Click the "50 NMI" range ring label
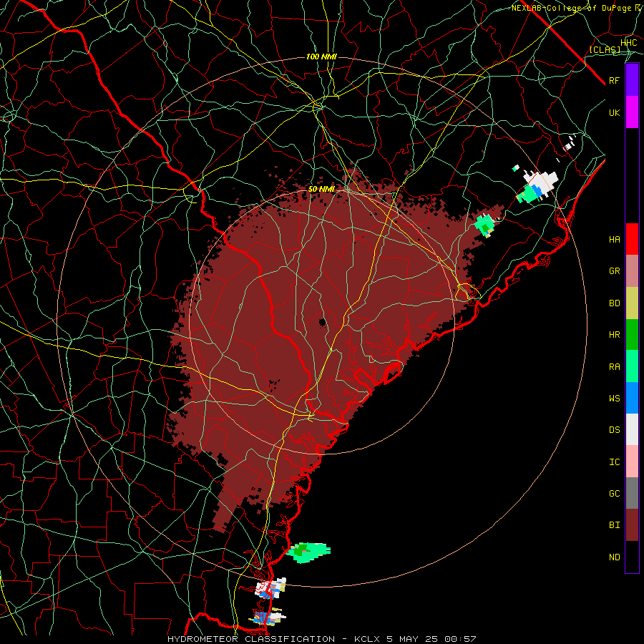The image size is (644, 644). [321, 190]
